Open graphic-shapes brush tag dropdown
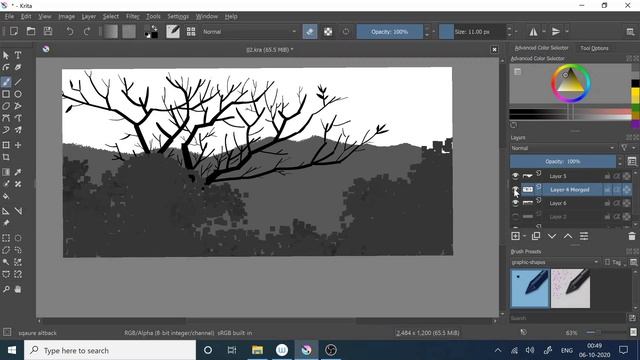This screenshot has width=640, height=360. point(555,262)
